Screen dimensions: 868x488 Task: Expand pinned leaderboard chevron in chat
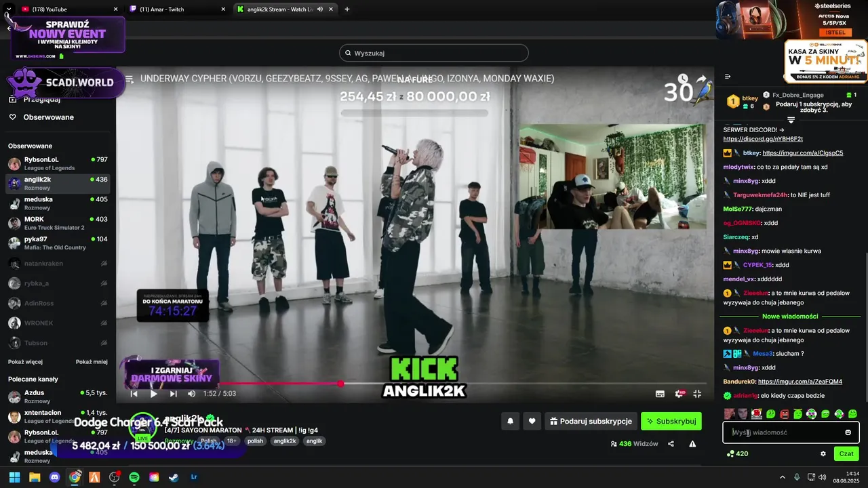click(x=791, y=120)
